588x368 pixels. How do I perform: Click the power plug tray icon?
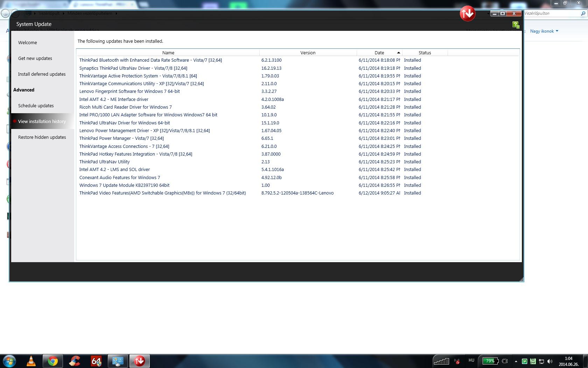[x=505, y=361]
